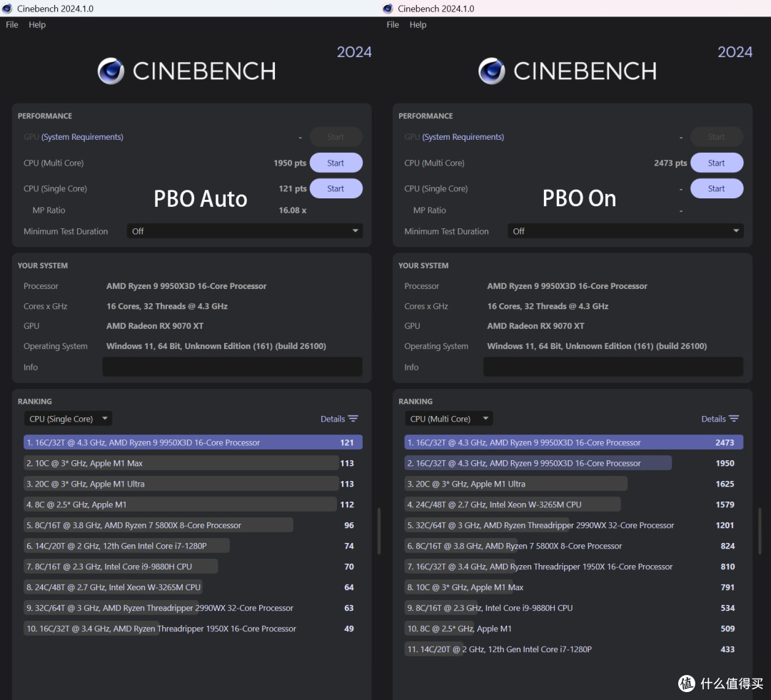
Task: Select Threadripper 2990WX row scoring 1201
Action: 573,525
